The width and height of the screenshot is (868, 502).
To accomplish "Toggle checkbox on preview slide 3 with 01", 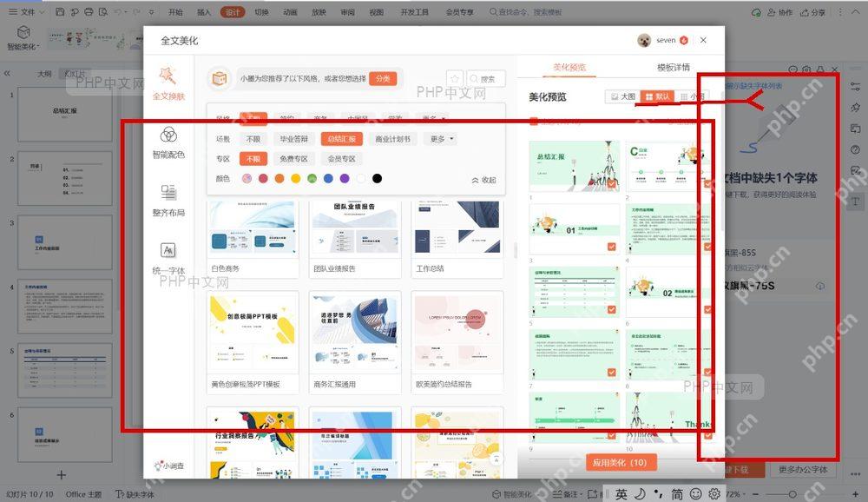I will (612, 247).
